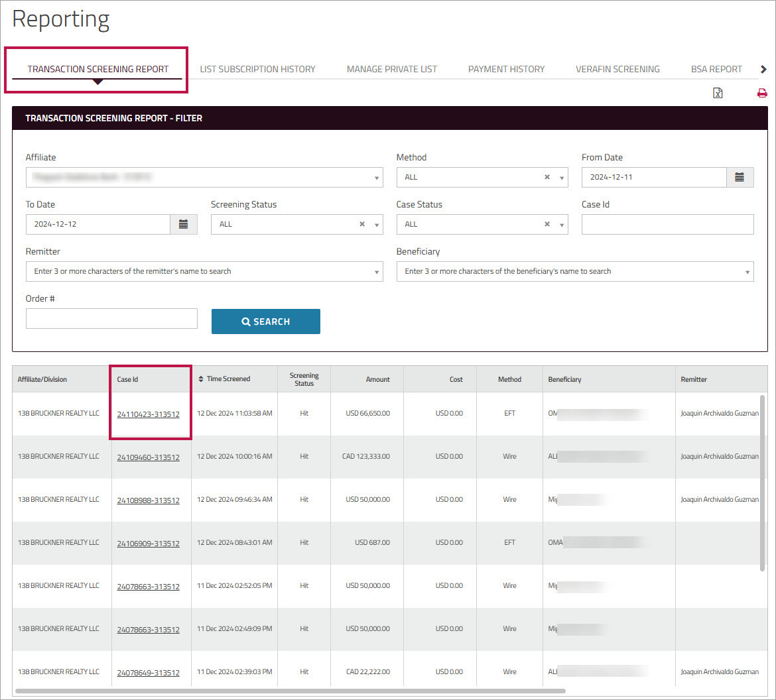Print the transaction screening report
Image resolution: width=776 pixels, height=700 pixels.
tap(761, 93)
